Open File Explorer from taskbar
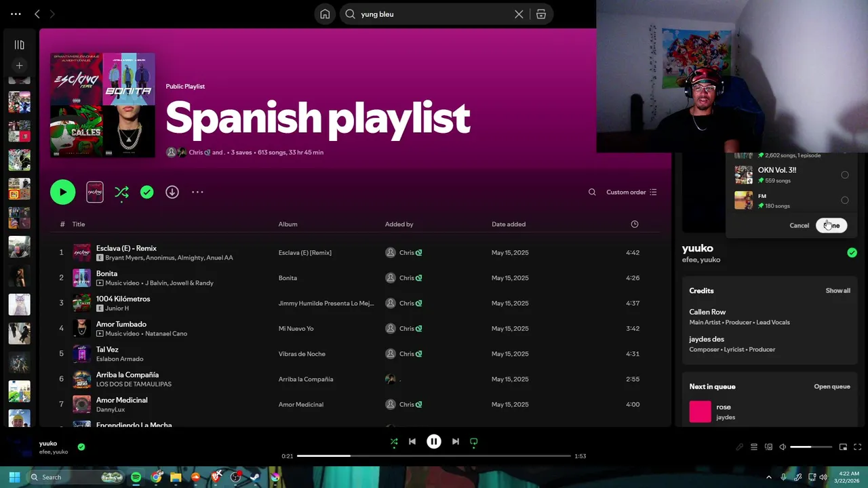The image size is (868, 488). tap(176, 477)
